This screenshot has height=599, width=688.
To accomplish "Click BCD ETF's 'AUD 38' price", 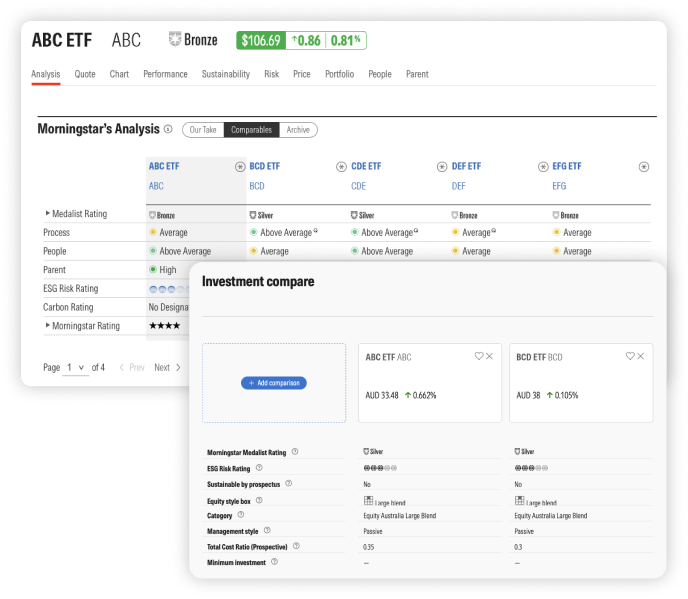I will (x=528, y=395).
